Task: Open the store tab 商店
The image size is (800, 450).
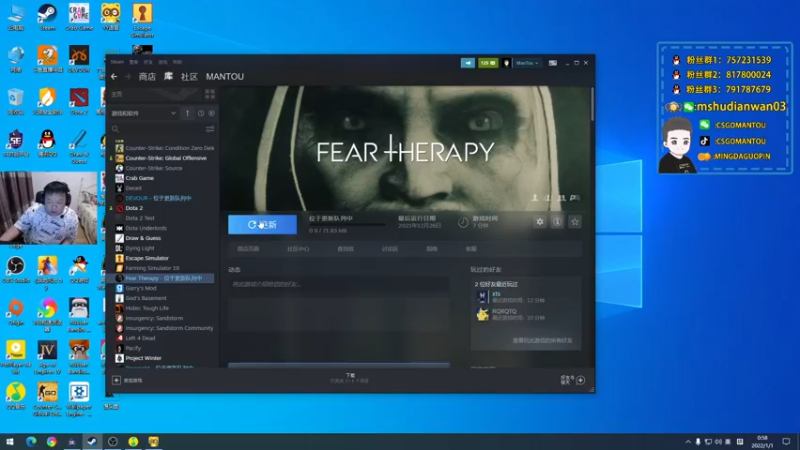Action: click(147, 77)
